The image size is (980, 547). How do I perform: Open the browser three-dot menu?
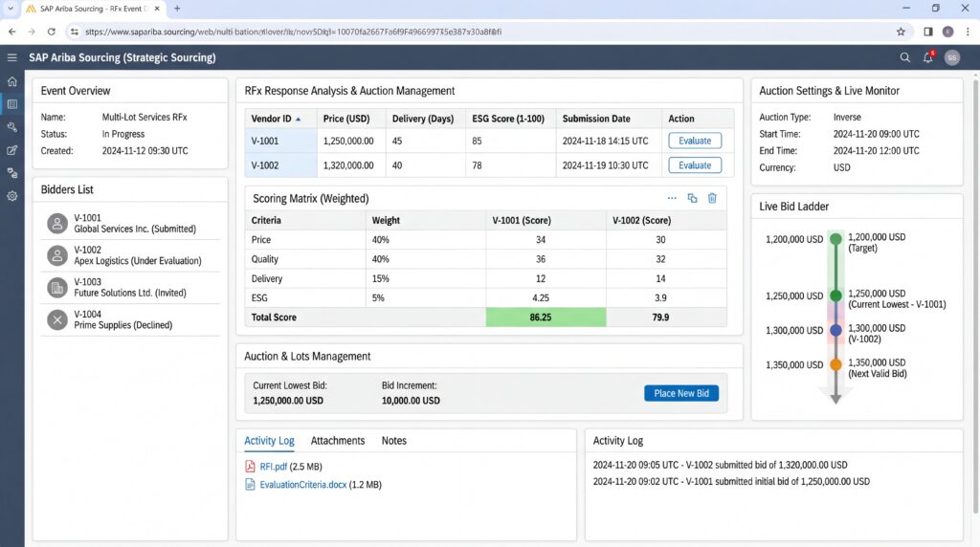[968, 32]
